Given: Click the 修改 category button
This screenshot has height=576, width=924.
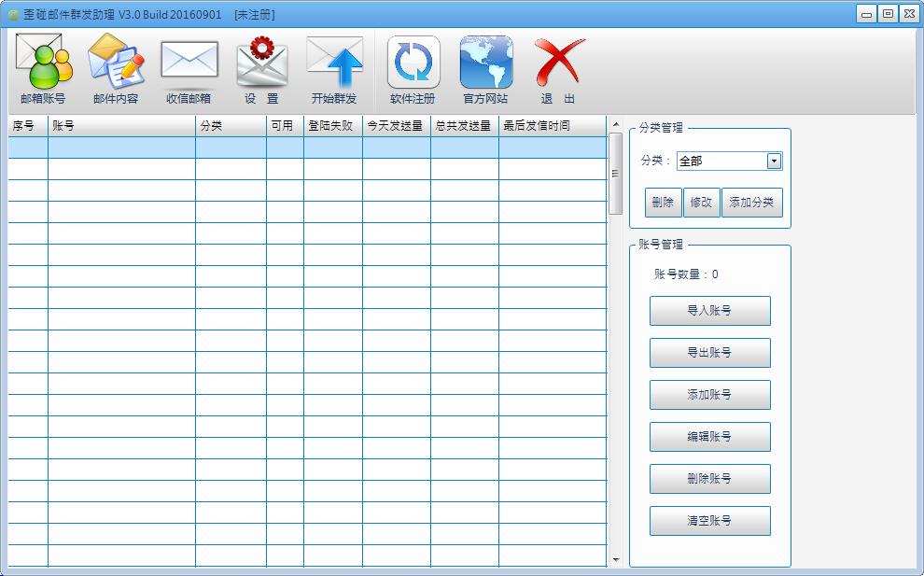Looking at the screenshot, I should coord(701,203).
